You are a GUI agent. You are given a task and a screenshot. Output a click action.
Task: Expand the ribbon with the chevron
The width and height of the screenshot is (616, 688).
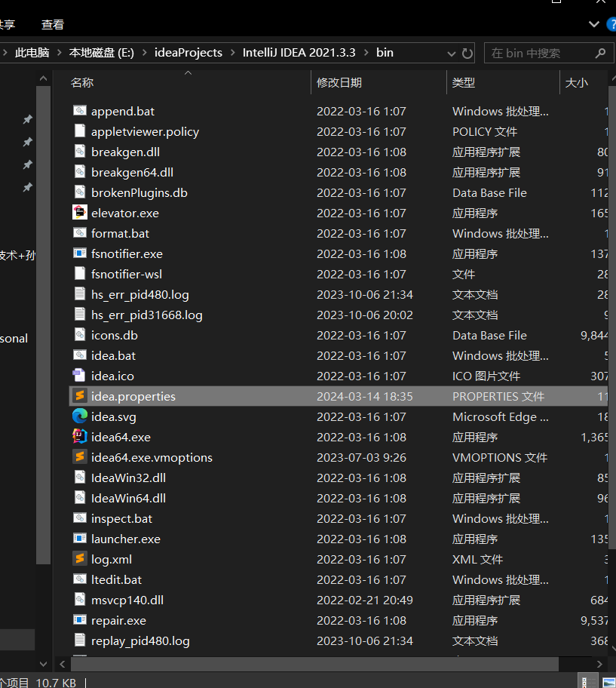click(x=593, y=24)
